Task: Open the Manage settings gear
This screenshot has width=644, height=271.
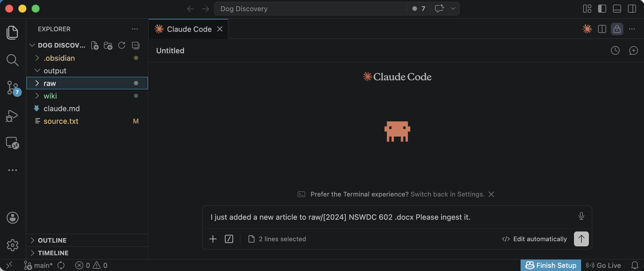Action: click(x=13, y=245)
